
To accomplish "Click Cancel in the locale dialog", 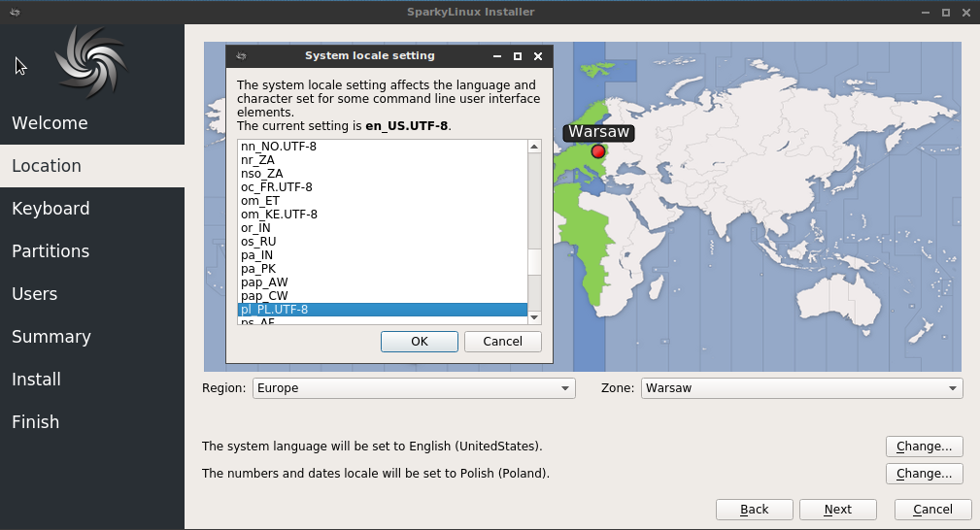I will [x=502, y=342].
